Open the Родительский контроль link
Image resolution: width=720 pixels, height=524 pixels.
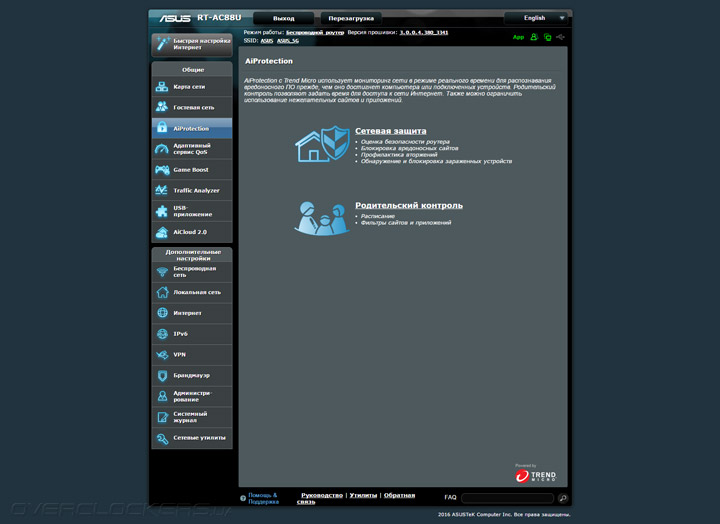pyautogui.click(x=409, y=205)
